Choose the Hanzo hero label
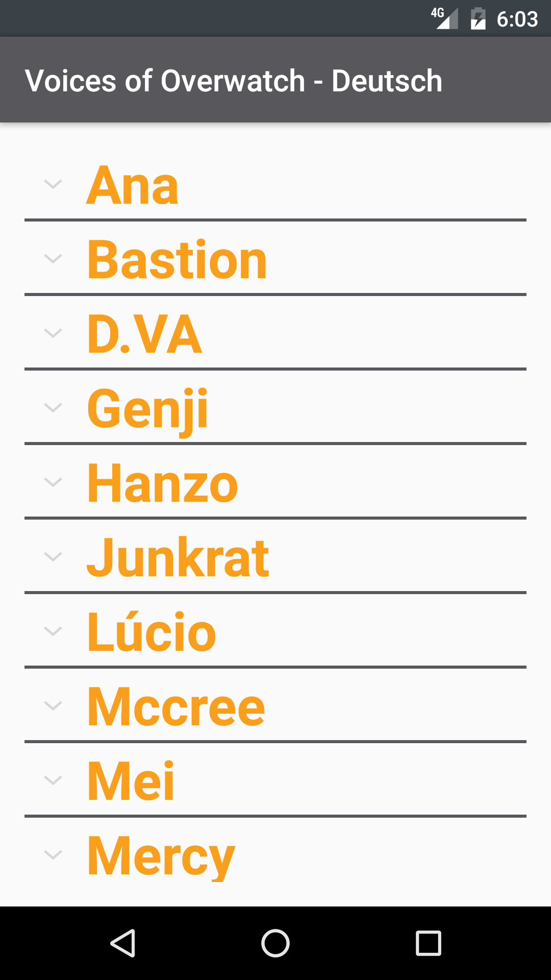The width and height of the screenshot is (551, 980). pos(162,483)
